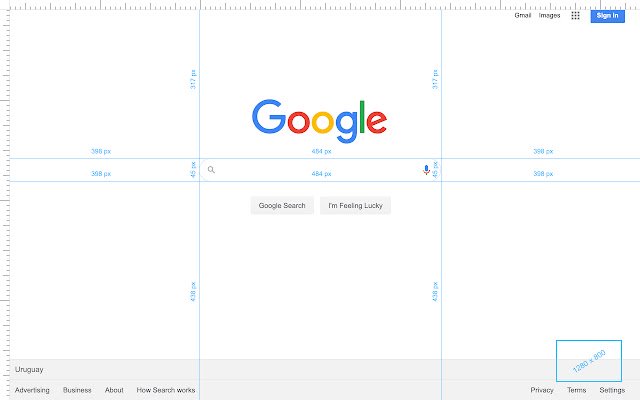The image size is (640, 400).
Task: Open the Images link
Action: pyautogui.click(x=549, y=16)
